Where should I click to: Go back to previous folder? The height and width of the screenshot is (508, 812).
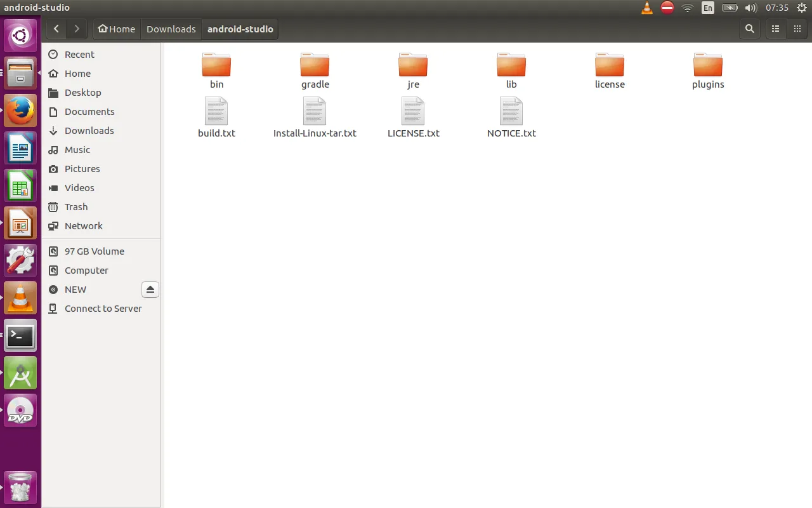[56, 29]
